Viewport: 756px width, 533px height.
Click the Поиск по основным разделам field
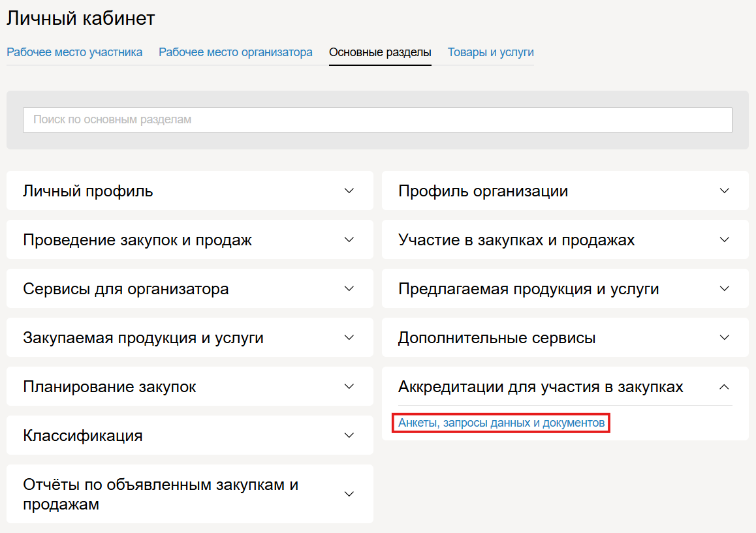click(x=377, y=120)
